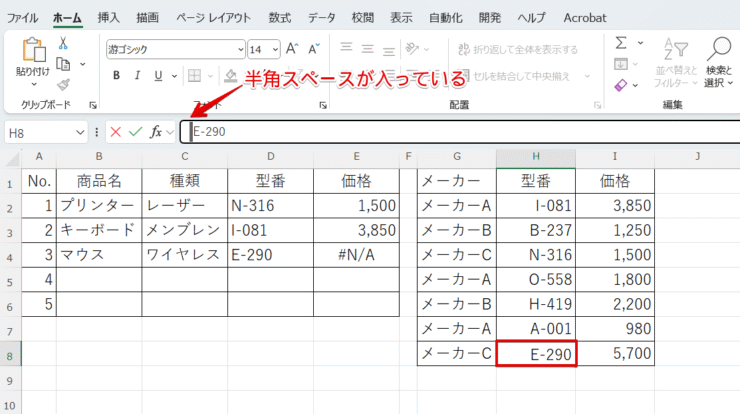Increase font size with larger A icon
The height and width of the screenshot is (414, 740).
(292, 49)
